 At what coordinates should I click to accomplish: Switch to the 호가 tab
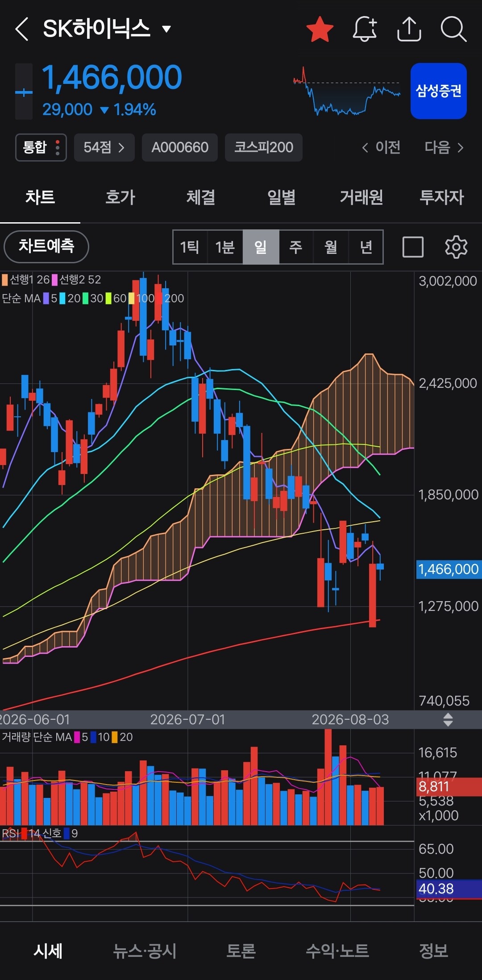point(120,197)
